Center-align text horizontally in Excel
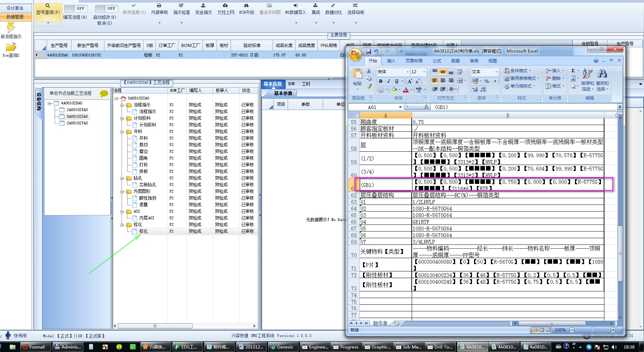This screenshot has width=644, height=352. click(443, 81)
